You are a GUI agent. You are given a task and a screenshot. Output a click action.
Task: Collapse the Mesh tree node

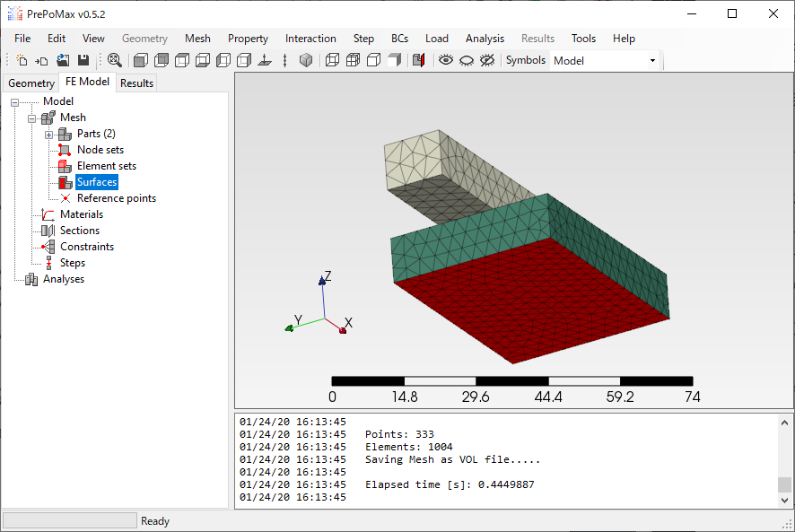pos(32,118)
